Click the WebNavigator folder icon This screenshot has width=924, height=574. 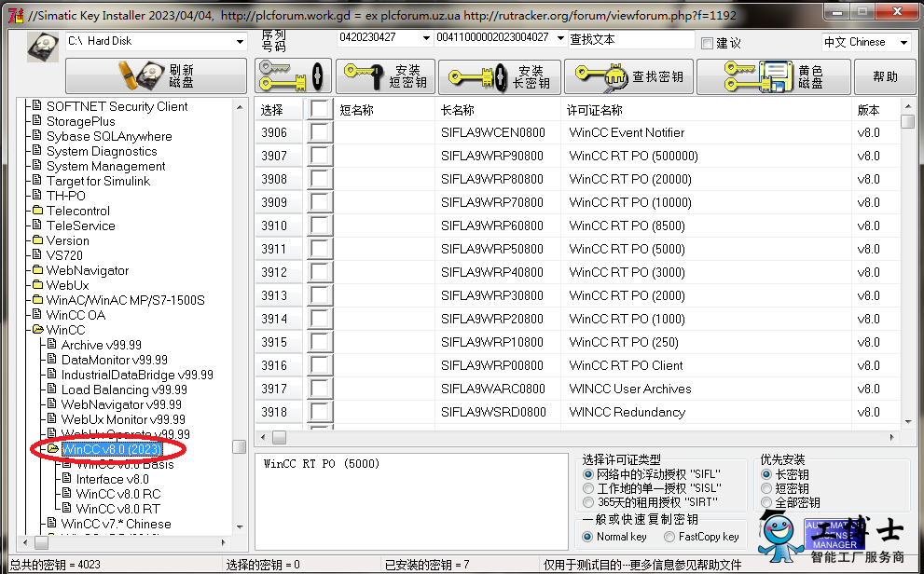(x=37, y=269)
